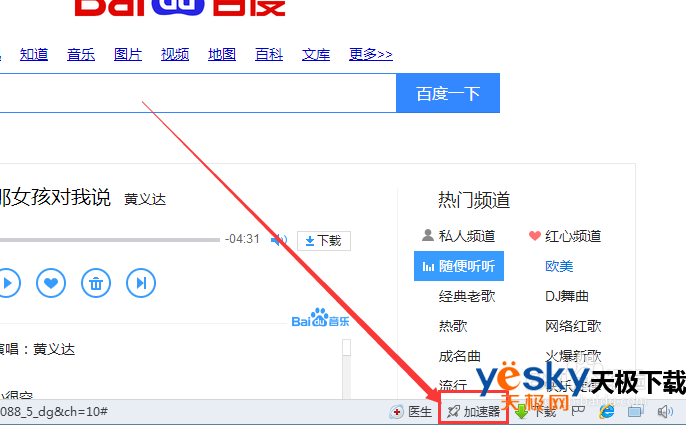The height and width of the screenshot is (425, 686).
Task: Like the song with heart button
Action: tap(51, 283)
